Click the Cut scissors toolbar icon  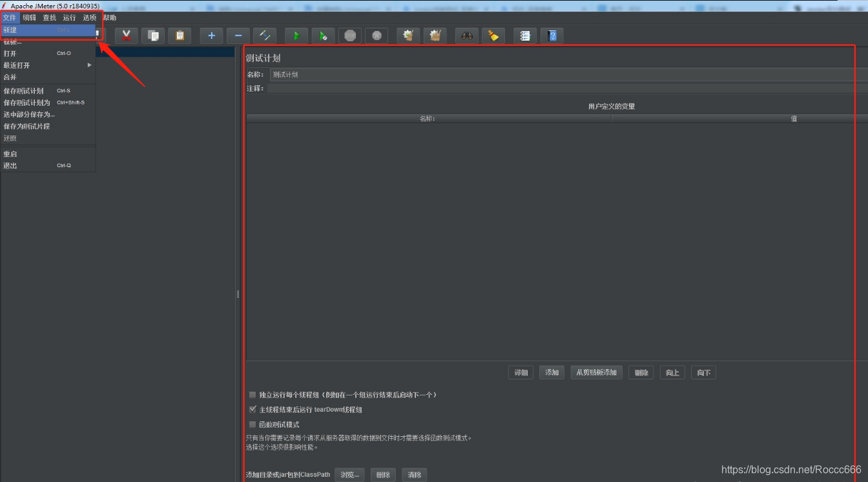[x=127, y=35]
